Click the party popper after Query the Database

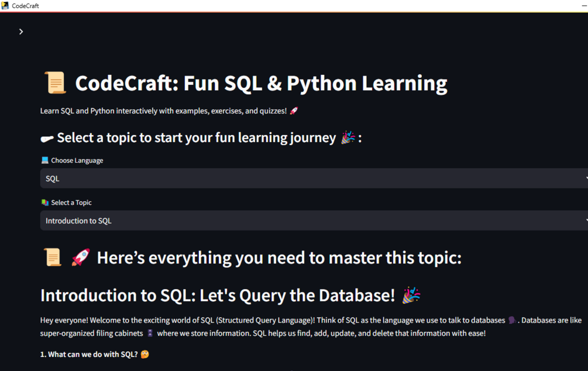pos(411,296)
